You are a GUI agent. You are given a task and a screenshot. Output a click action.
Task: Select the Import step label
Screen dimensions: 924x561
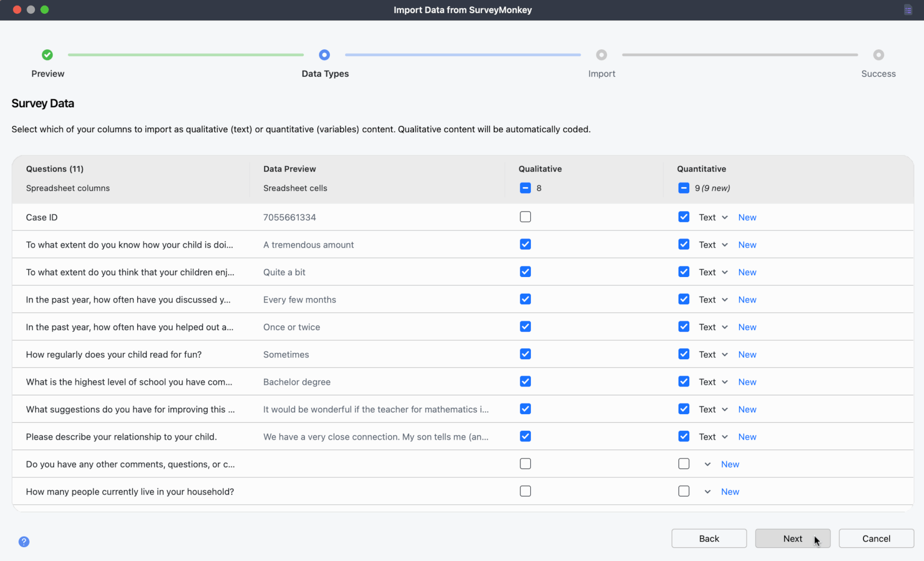point(602,74)
